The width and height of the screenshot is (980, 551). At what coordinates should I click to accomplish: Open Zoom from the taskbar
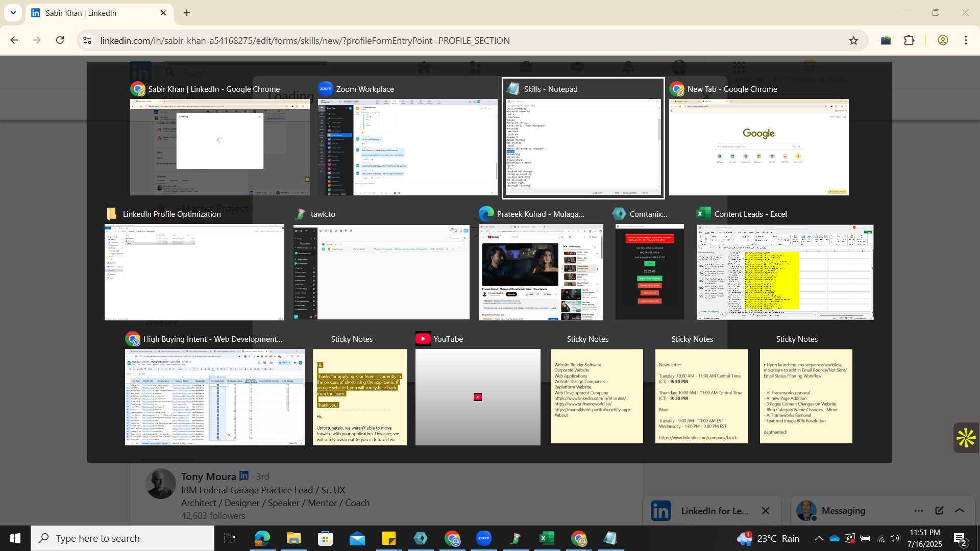484,538
